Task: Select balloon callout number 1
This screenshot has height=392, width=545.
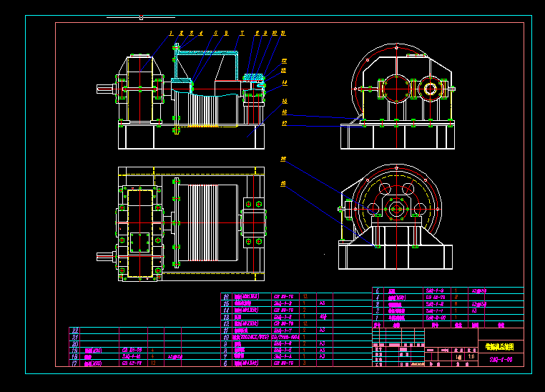Action: tap(171, 34)
